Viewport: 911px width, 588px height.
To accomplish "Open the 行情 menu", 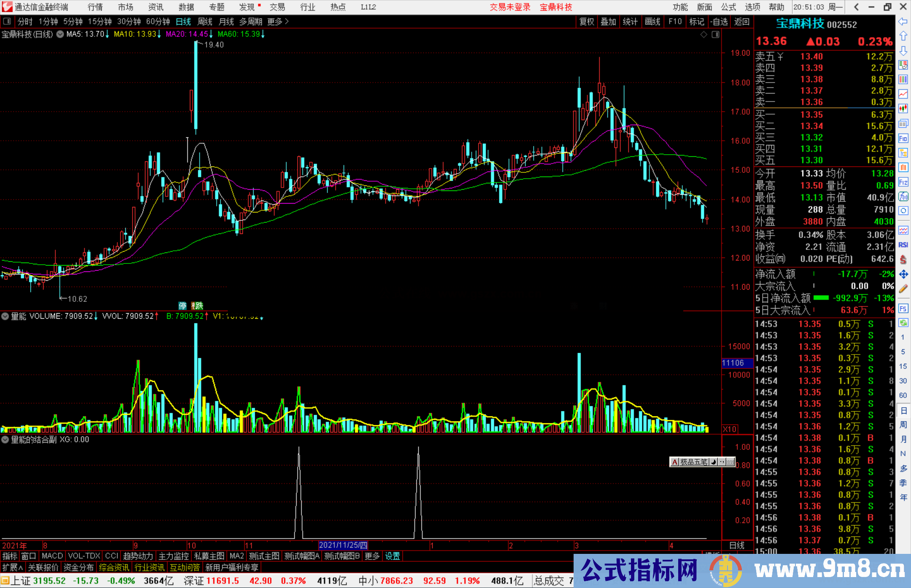I will tap(95, 7).
